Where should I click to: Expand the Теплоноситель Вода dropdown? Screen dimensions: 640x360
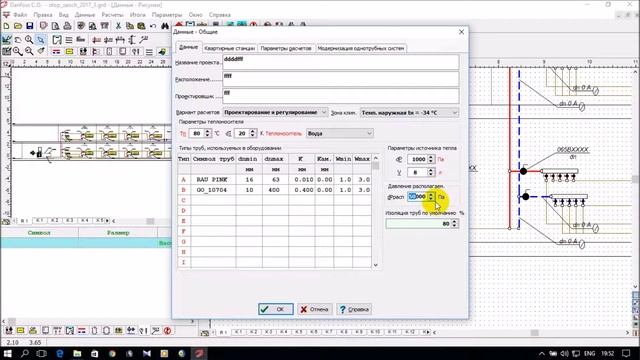(x=369, y=133)
